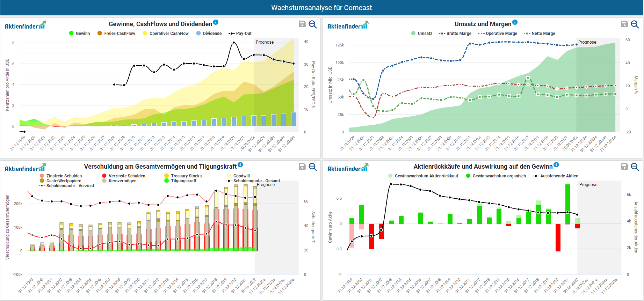Zoom the Aktienrückkäufe und Auswirkung chart
644x301 pixels.
[x=635, y=167]
